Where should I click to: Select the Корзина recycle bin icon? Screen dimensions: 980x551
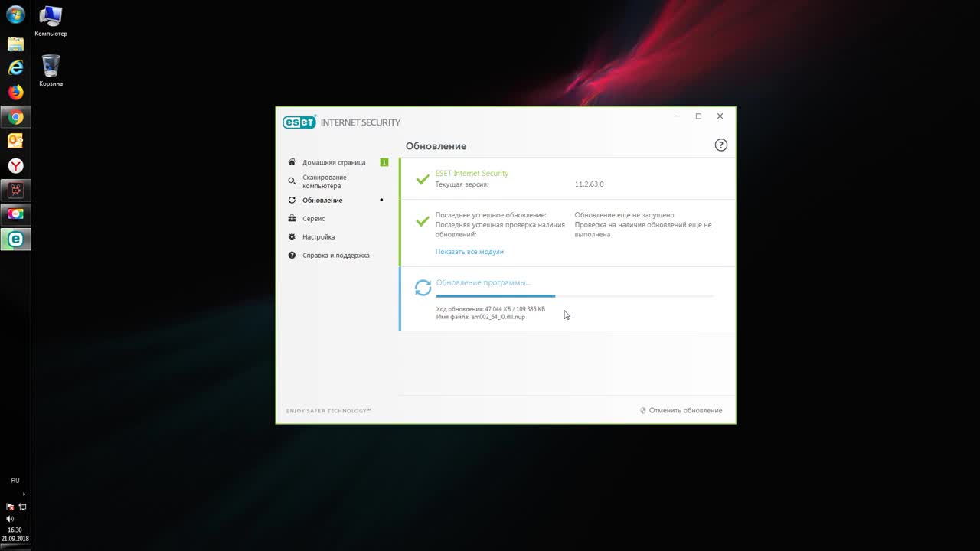tap(51, 70)
